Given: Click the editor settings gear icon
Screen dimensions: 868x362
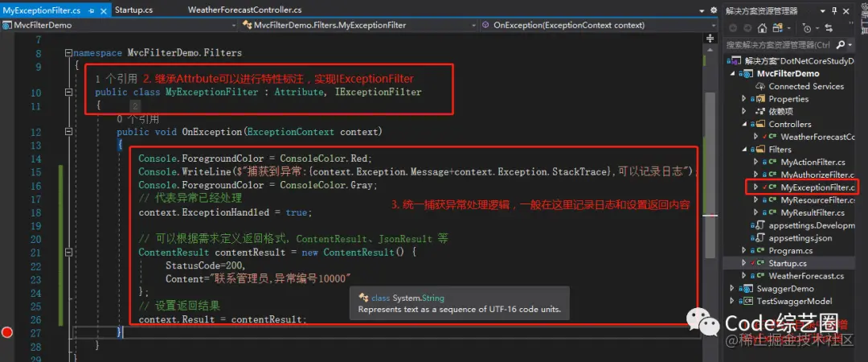Looking at the screenshot, I should coord(714,10).
